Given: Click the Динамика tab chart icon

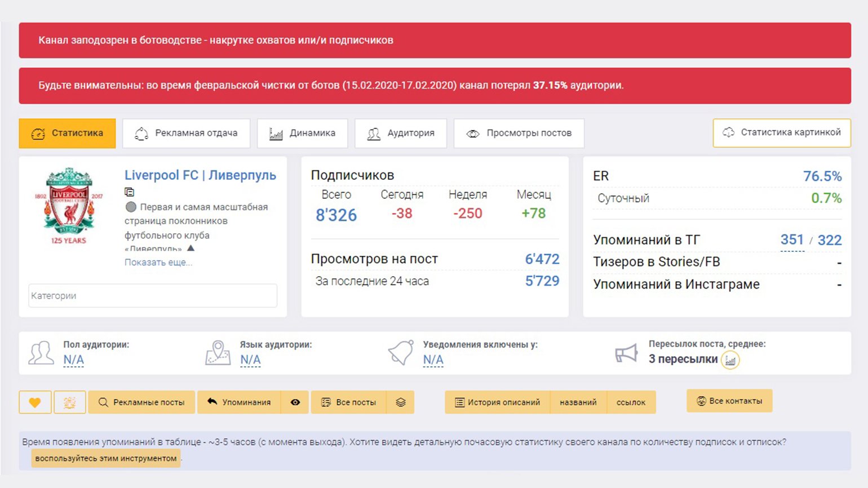Looking at the screenshot, I should [x=276, y=134].
